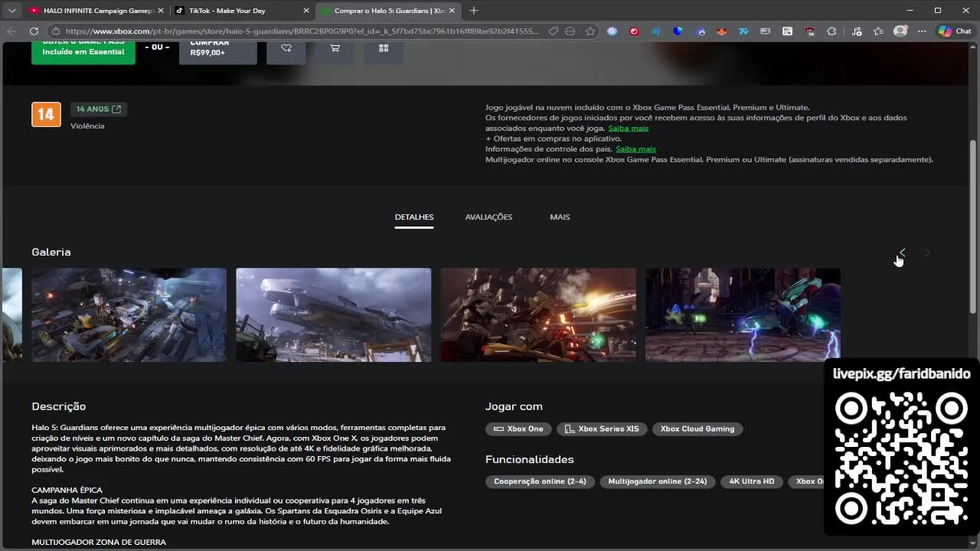
Task: Click the Funcionalidades heading
Action: (530, 460)
